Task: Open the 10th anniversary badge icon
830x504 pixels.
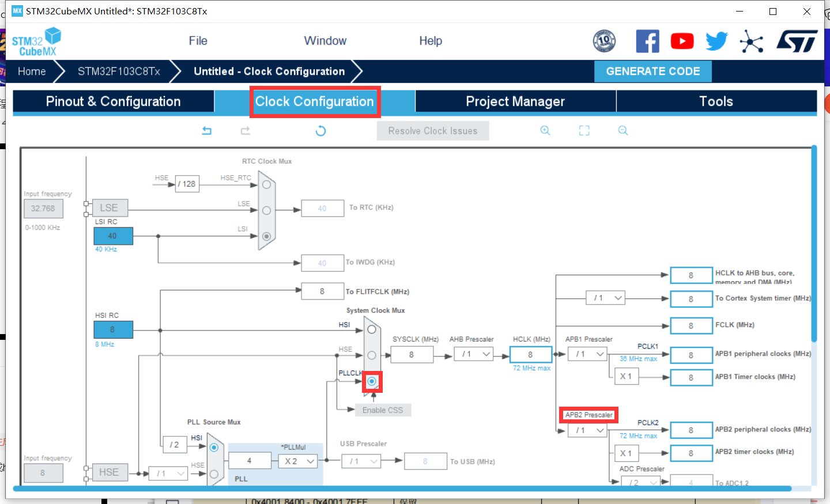Action: (604, 41)
